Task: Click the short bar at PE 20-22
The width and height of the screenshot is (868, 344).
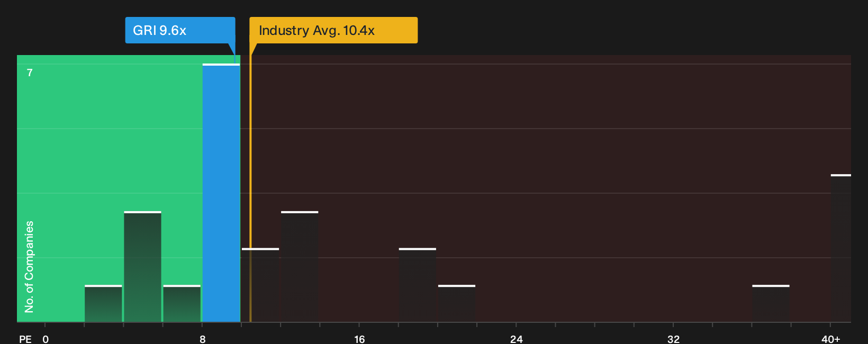Action: 457,304
